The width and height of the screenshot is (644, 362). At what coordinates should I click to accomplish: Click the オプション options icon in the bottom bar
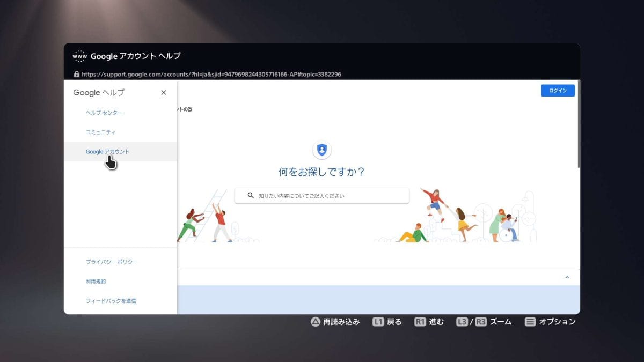click(x=530, y=321)
